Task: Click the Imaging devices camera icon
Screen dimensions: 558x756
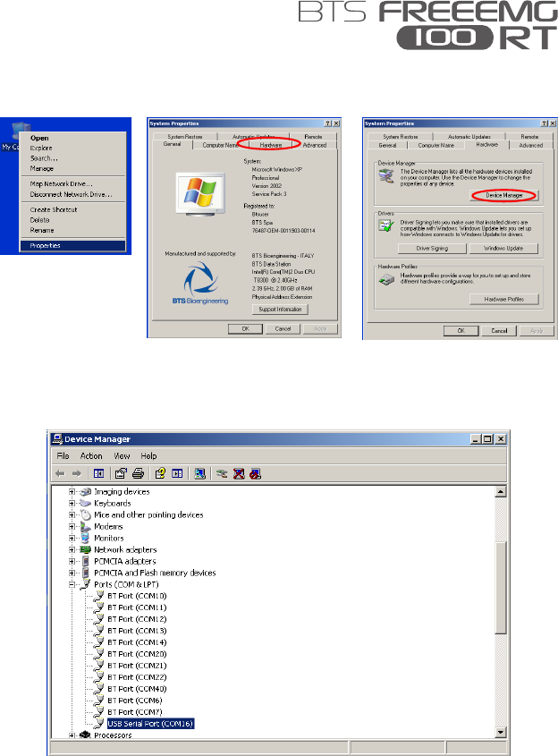Action: tap(86, 492)
